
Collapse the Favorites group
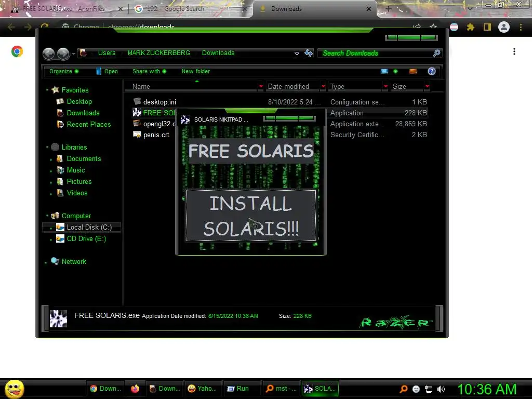(x=47, y=90)
